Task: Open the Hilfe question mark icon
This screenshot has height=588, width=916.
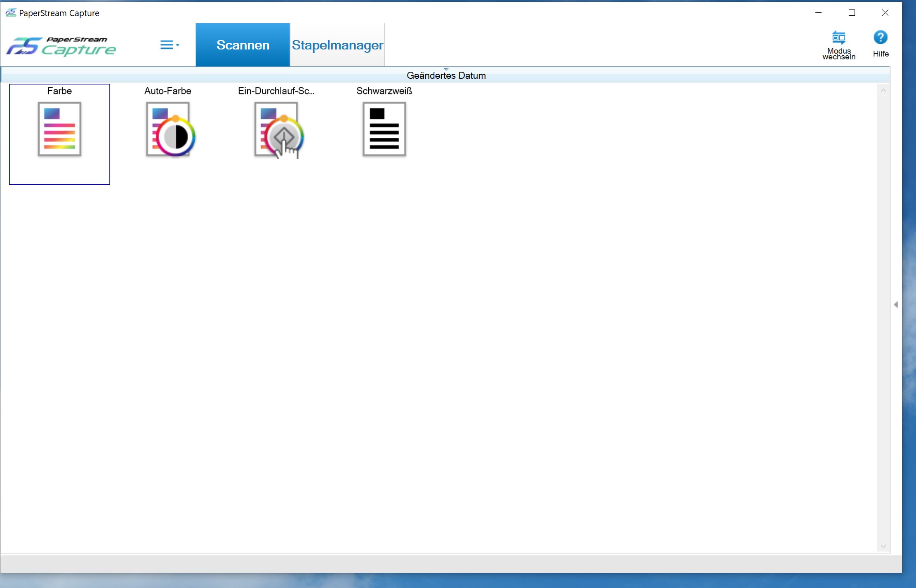Action: [x=880, y=38]
